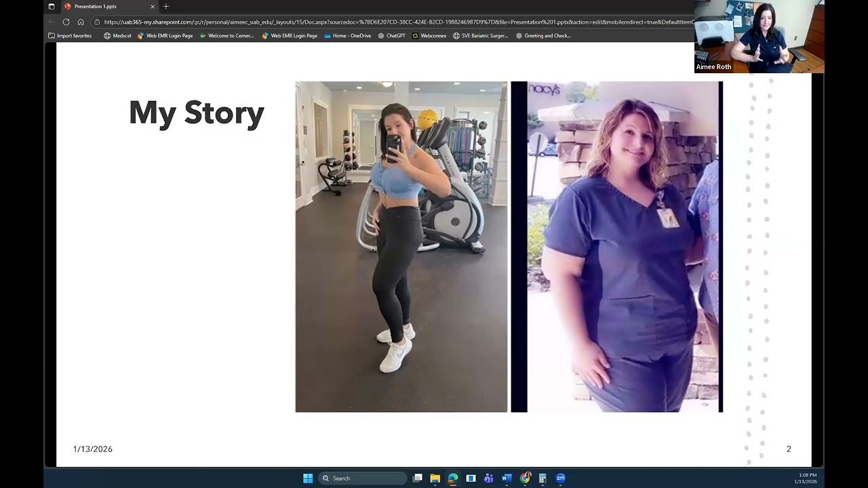This screenshot has height=488, width=868.
Task: Open the Edge tab actions menu icon
Action: click(x=51, y=7)
